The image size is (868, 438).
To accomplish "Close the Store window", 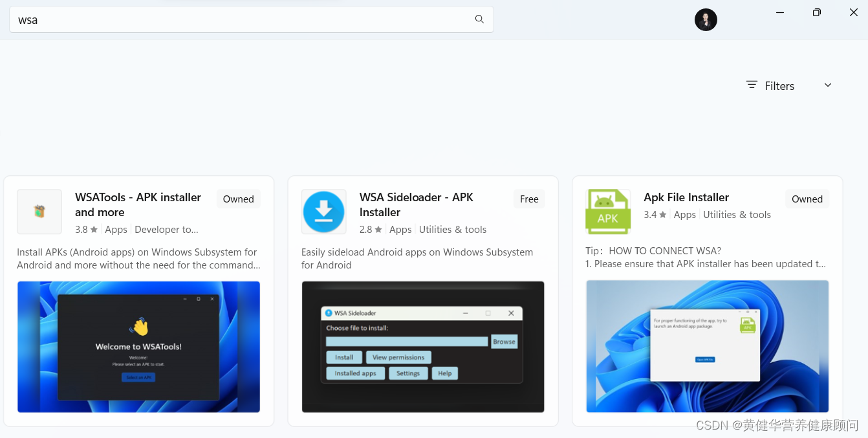I will pos(853,12).
